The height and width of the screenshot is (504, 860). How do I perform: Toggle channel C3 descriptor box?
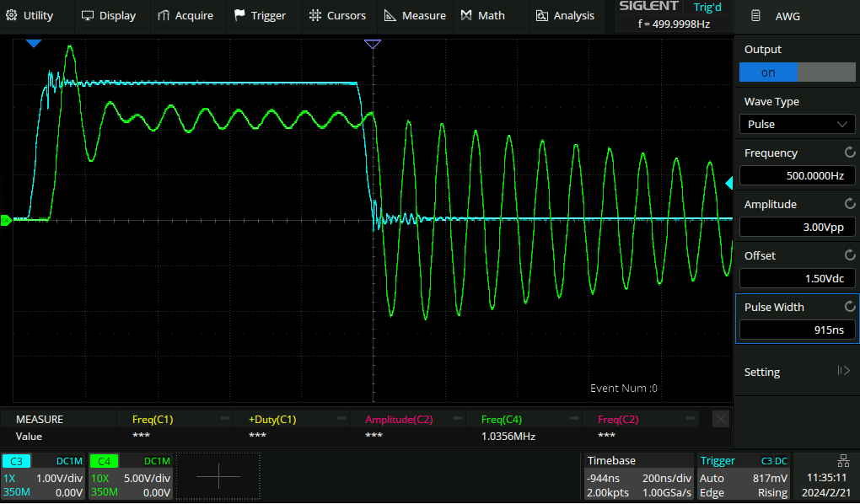coord(43,476)
